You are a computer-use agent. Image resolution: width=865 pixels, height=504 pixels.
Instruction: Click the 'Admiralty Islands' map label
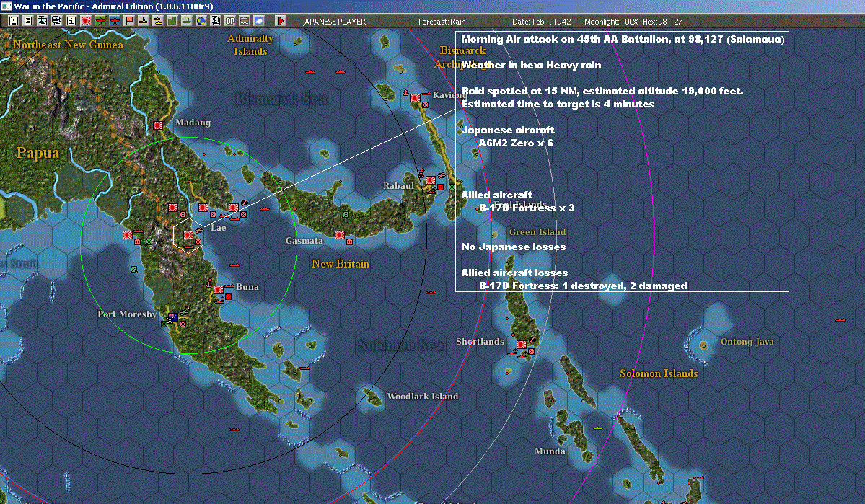point(250,45)
